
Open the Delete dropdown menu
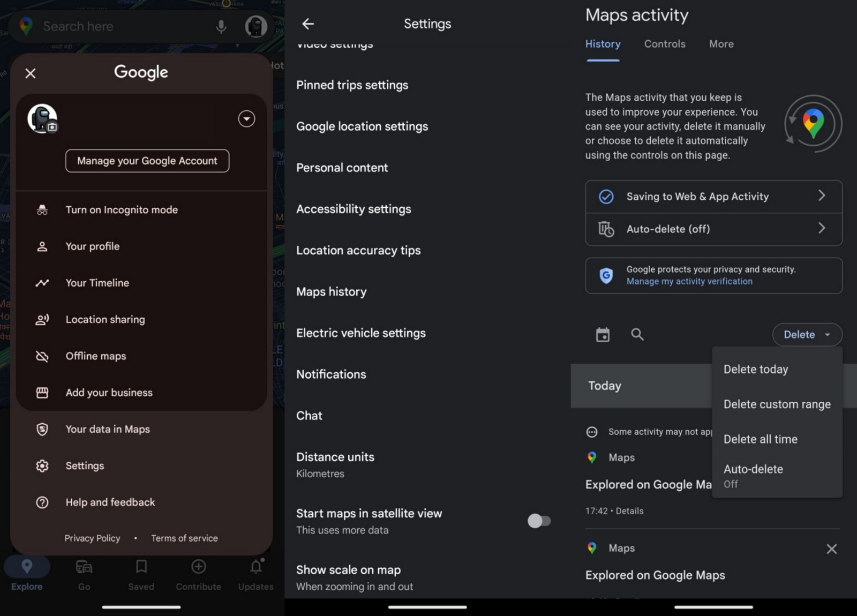(807, 334)
